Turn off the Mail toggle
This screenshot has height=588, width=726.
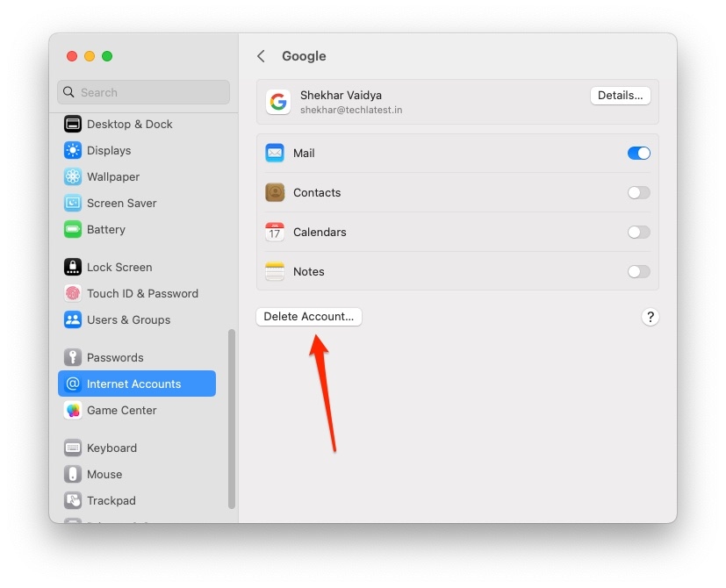[x=639, y=153]
